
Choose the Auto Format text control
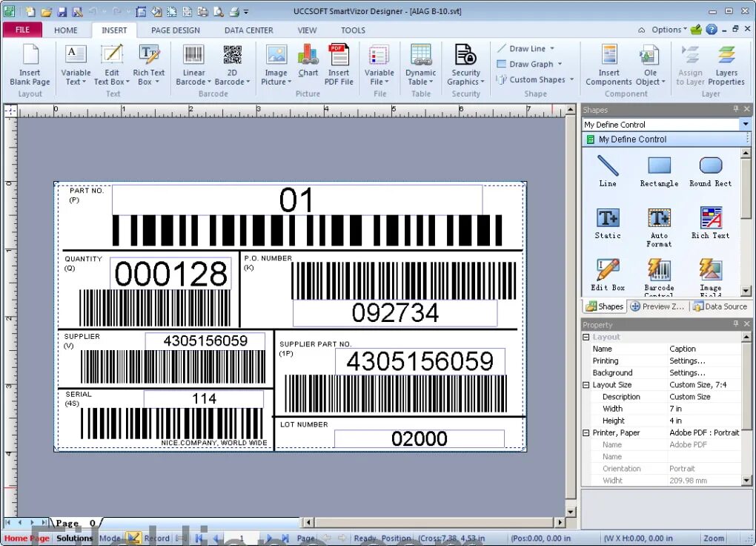(x=659, y=227)
